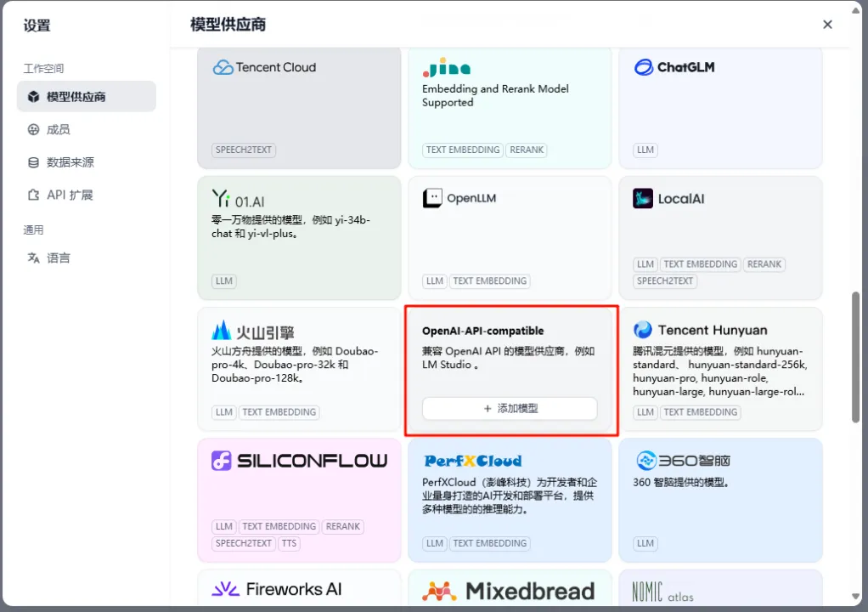This screenshot has width=868, height=612.
Task: Click the OpenAI-API-compatible title text
Action: [x=482, y=331]
